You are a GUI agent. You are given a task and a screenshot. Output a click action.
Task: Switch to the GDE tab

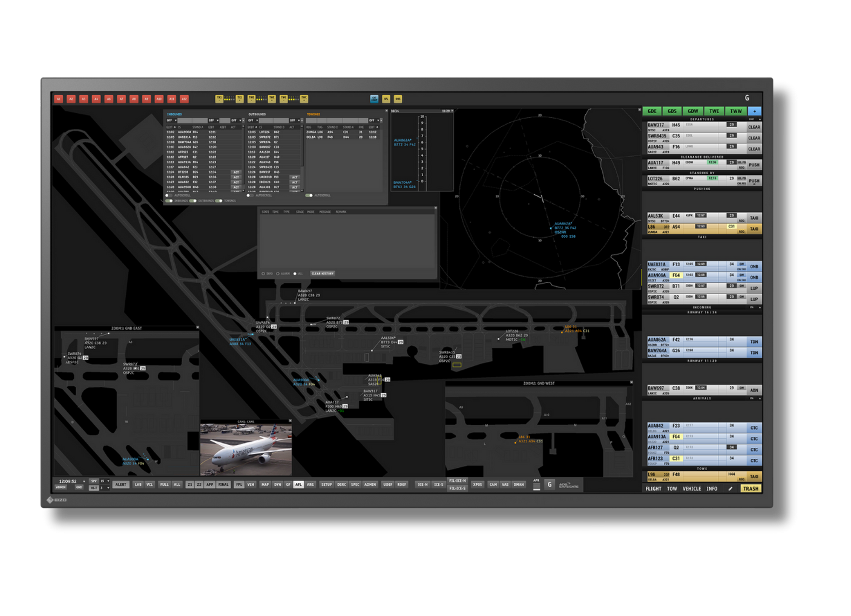652,111
